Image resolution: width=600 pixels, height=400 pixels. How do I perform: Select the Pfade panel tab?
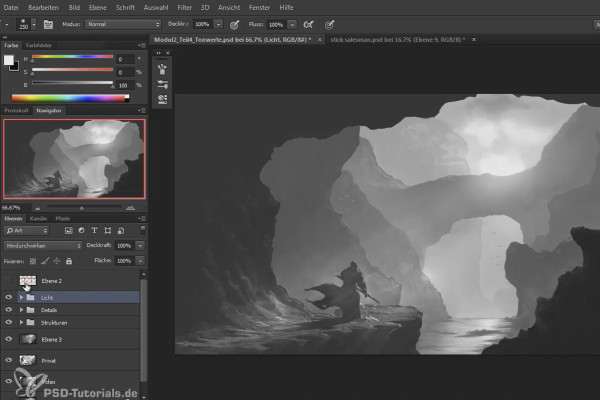tap(63, 219)
